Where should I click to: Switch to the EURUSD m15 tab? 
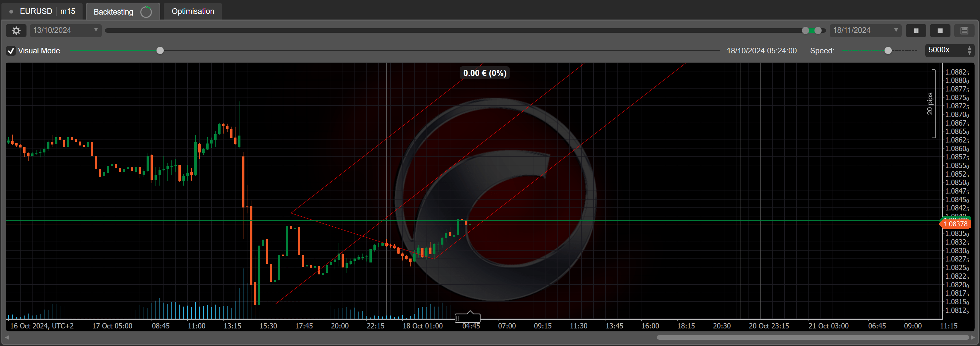(x=42, y=11)
